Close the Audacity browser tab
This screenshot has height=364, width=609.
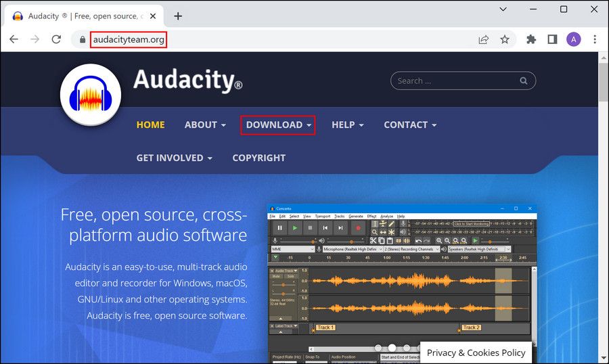click(153, 16)
